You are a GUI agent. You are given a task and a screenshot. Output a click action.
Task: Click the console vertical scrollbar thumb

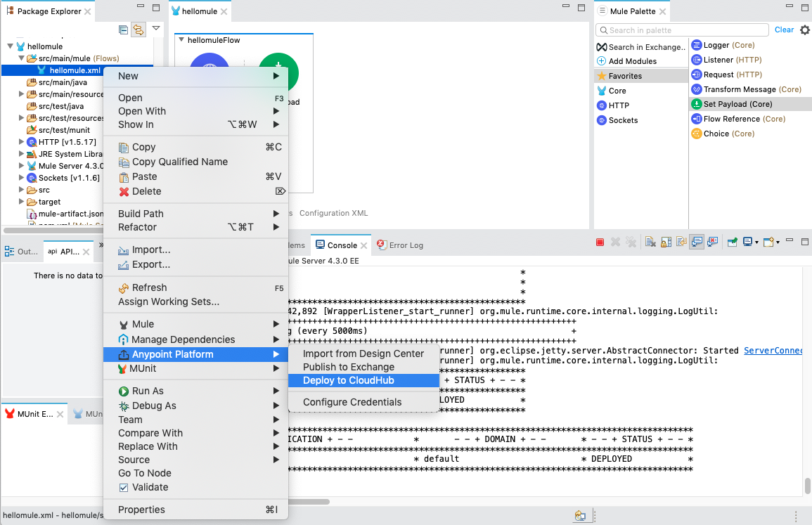[x=808, y=486]
